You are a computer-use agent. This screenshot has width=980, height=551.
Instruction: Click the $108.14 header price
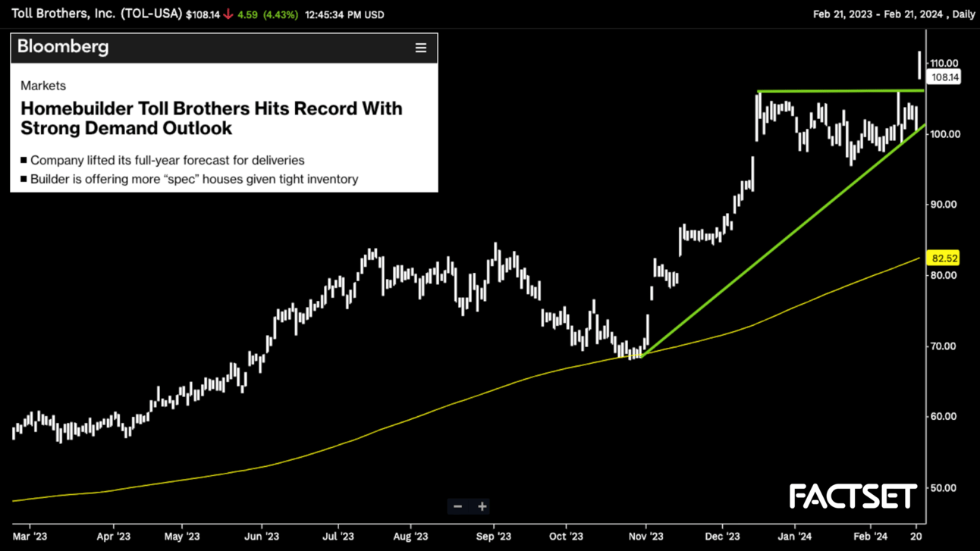coord(203,14)
